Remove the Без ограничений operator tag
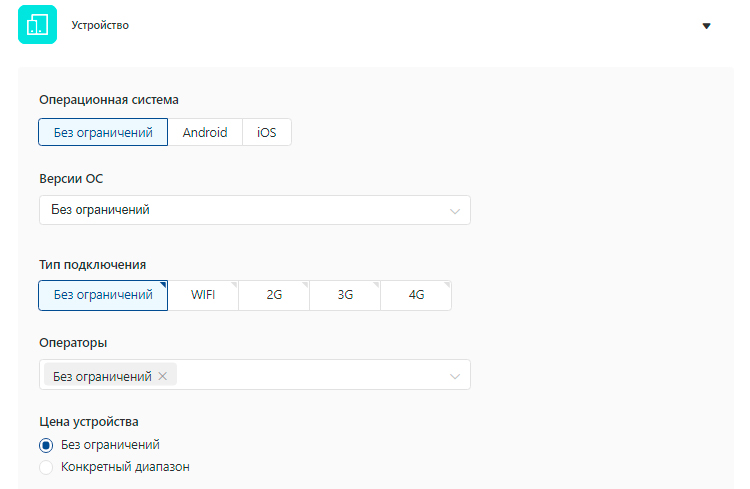 click(162, 376)
